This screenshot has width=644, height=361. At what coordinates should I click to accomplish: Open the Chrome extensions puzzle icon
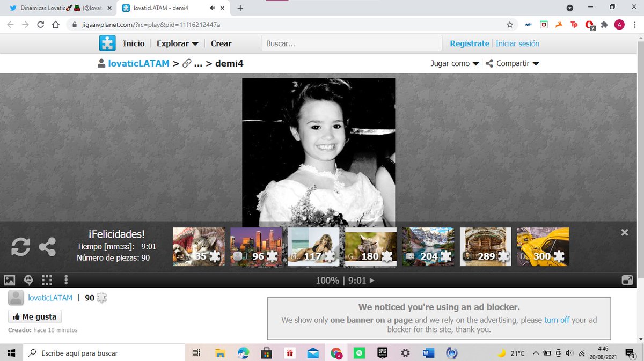pos(605,24)
